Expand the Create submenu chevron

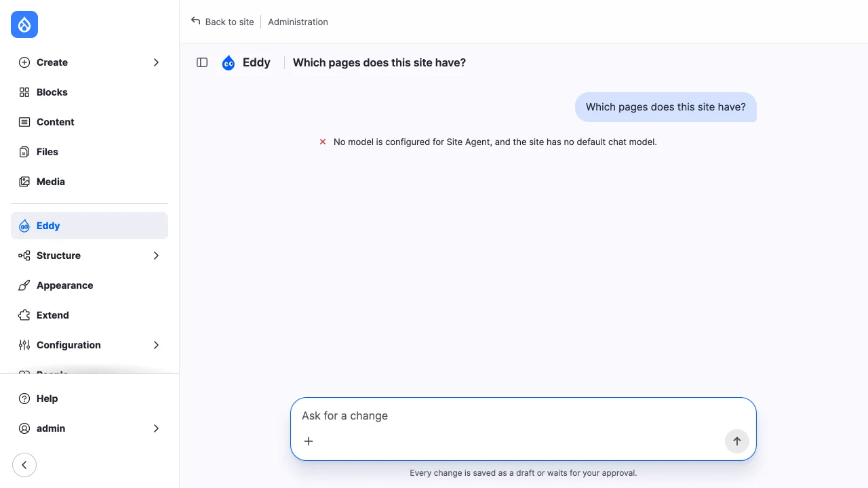tap(156, 62)
